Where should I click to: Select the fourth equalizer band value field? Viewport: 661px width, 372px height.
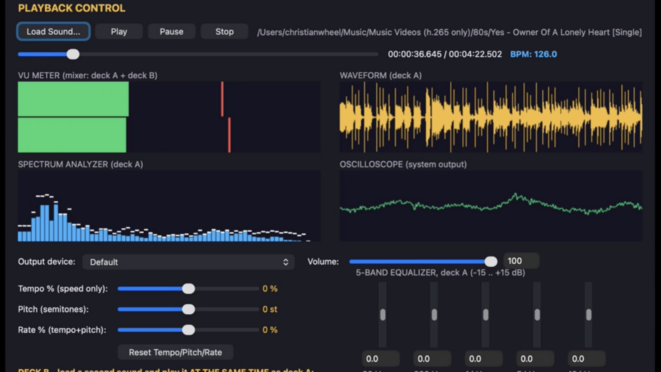point(535,359)
